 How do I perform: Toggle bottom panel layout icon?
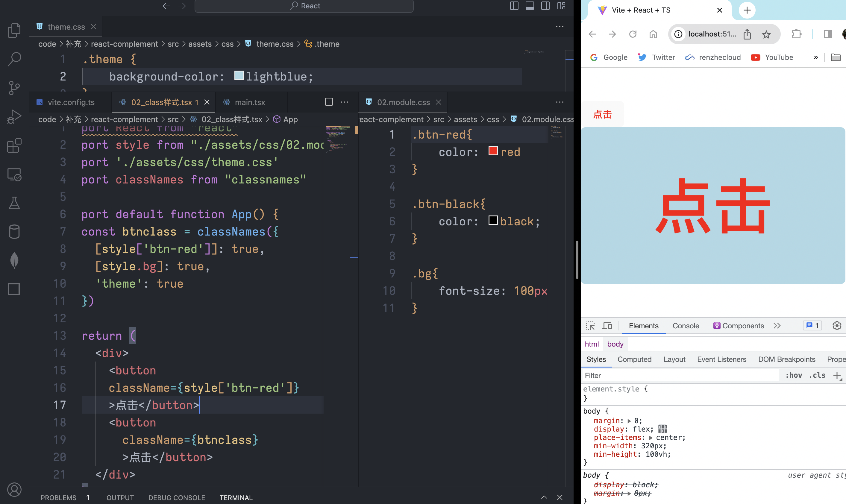tap(530, 6)
